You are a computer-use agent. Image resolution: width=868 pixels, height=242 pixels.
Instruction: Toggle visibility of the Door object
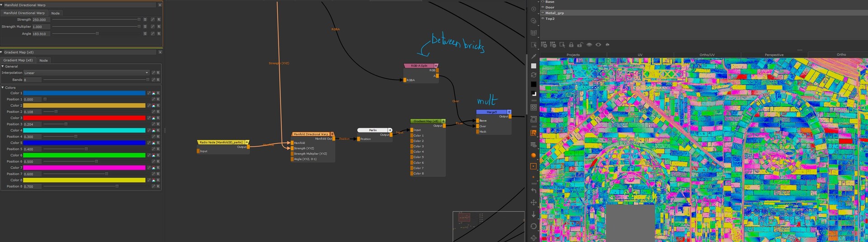[542, 7]
